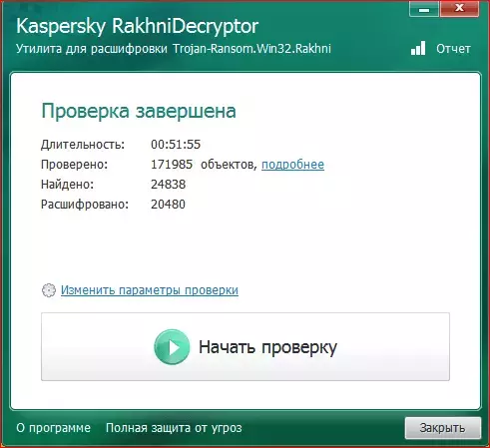Viewport: 490px width, 448px height.
Task: Click the Проверка завершена heading
Action: (x=139, y=111)
